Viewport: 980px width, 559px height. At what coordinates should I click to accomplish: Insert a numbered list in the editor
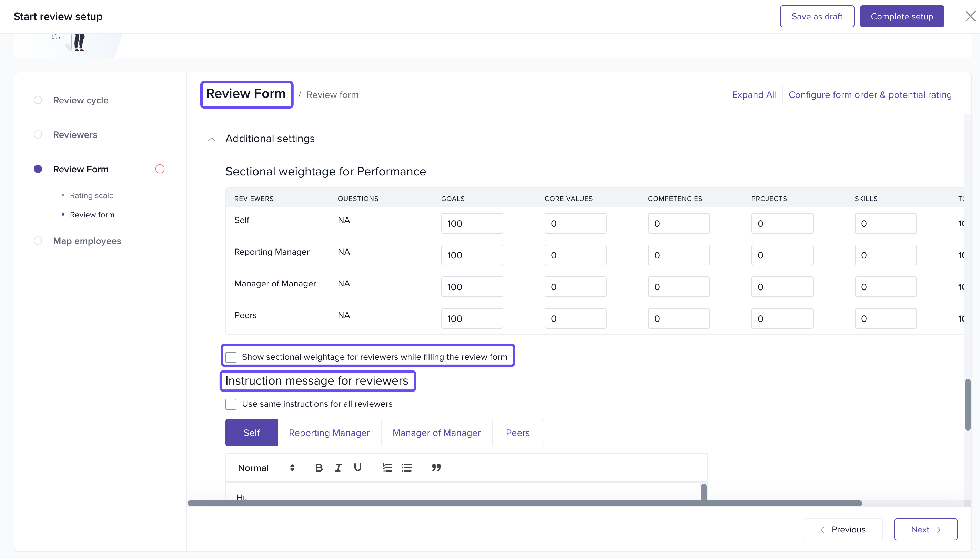pos(387,468)
